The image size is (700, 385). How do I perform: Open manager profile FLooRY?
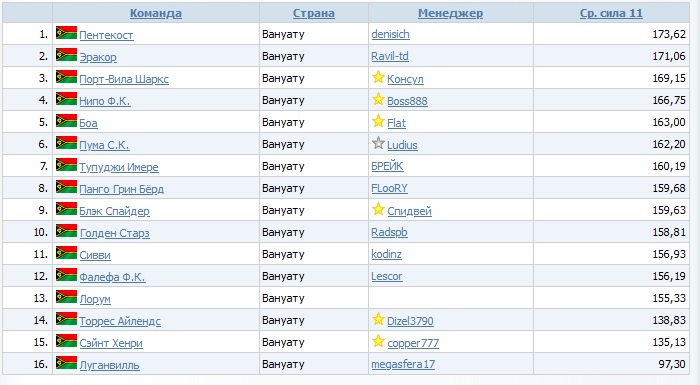pos(389,188)
